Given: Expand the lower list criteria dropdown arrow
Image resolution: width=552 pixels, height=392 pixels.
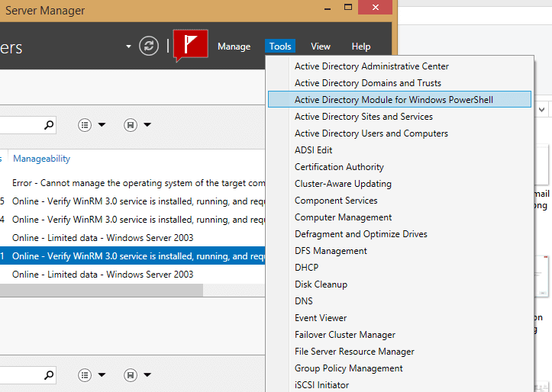Looking at the screenshot, I should [102, 375].
